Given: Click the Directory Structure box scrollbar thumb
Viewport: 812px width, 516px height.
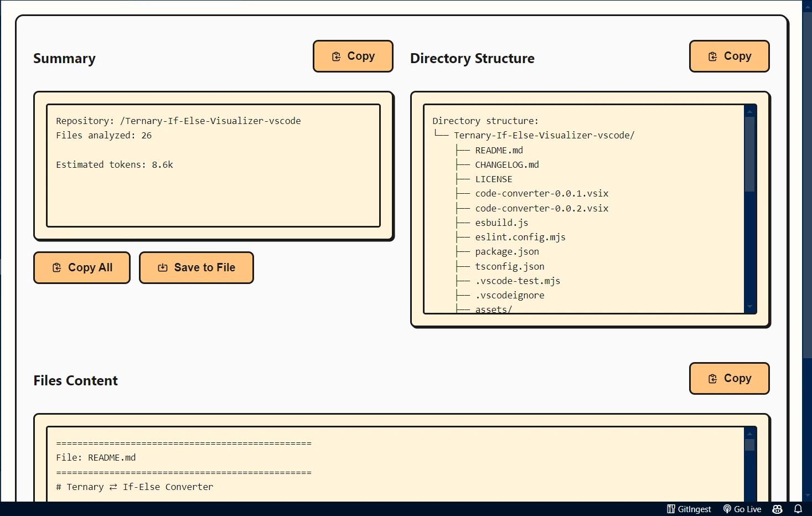Looking at the screenshot, I should (x=750, y=154).
